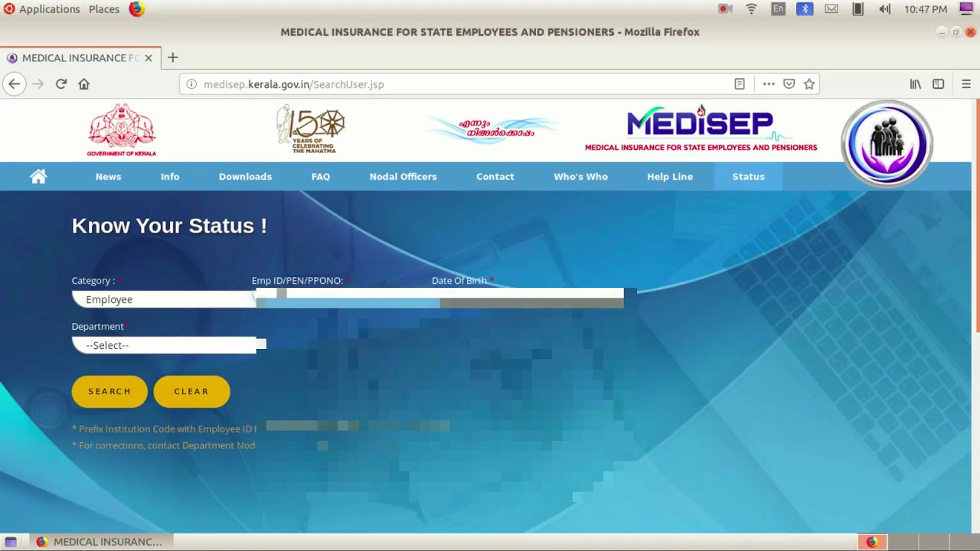
Task: Click the clock showing 10:47 PM
Action: coord(926,9)
